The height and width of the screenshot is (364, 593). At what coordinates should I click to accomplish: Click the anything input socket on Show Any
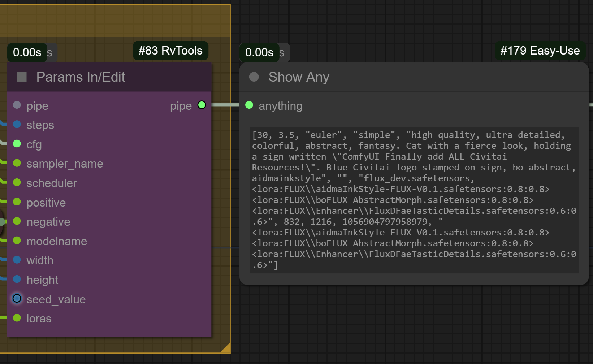(x=249, y=105)
